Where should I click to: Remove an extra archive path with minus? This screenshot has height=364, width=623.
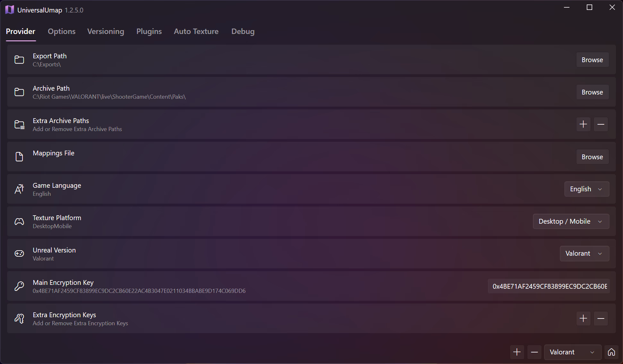pos(601,124)
